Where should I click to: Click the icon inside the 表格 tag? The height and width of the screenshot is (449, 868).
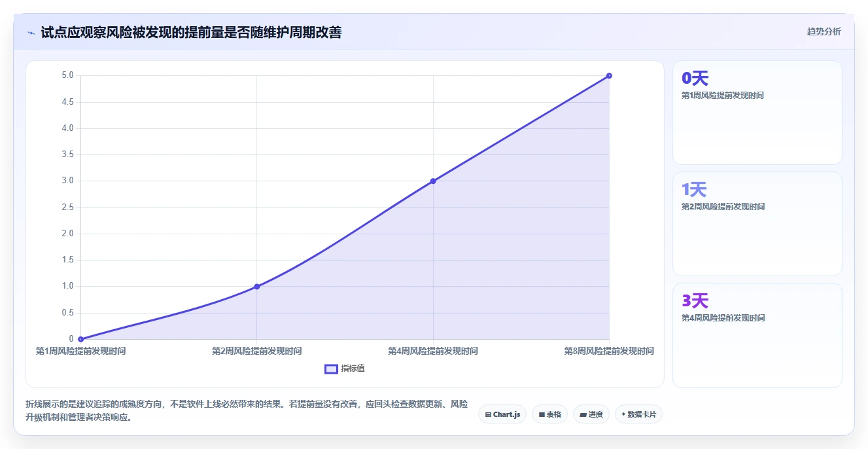[542, 414]
